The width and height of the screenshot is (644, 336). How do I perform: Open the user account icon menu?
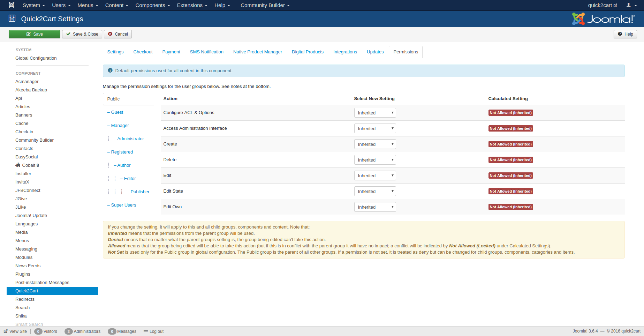631,5
